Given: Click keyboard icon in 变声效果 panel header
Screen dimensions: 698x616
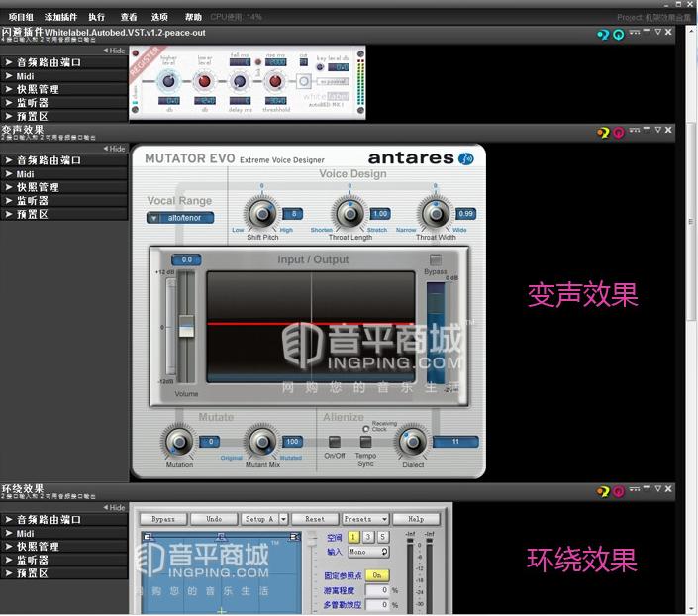Looking at the screenshot, I should pos(635,130).
